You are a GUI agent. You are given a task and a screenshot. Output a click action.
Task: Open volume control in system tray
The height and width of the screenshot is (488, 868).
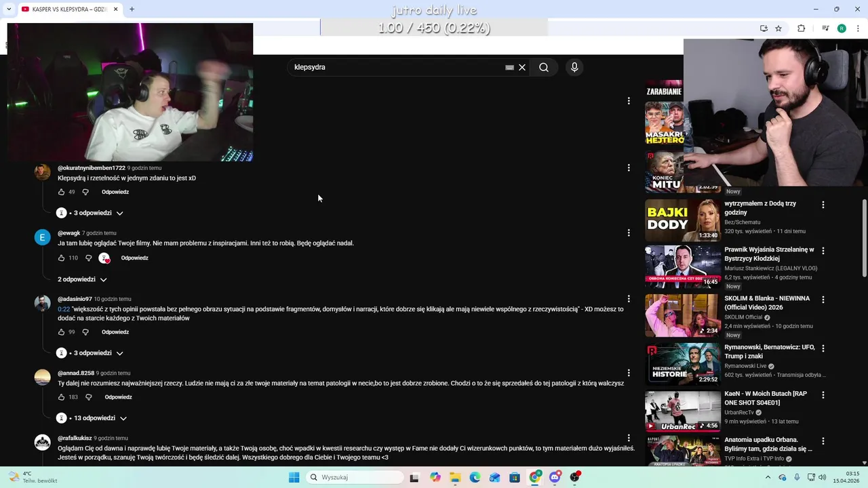[x=822, y=477]
